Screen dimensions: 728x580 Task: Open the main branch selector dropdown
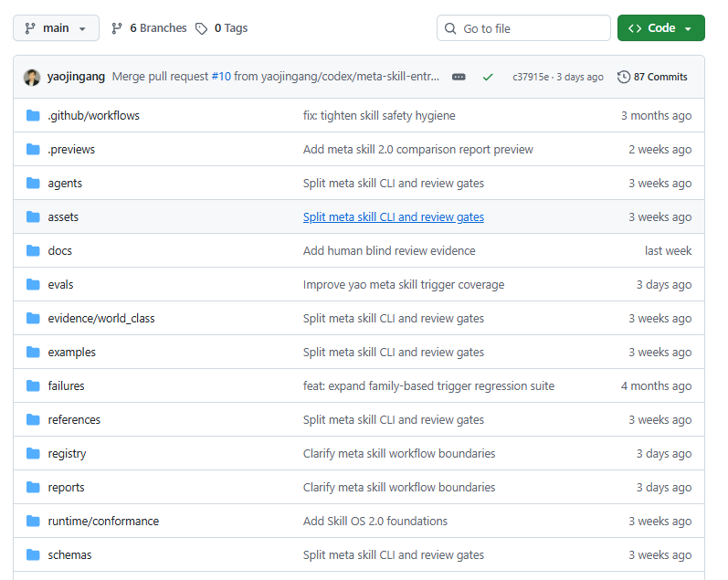coord(56,28)
